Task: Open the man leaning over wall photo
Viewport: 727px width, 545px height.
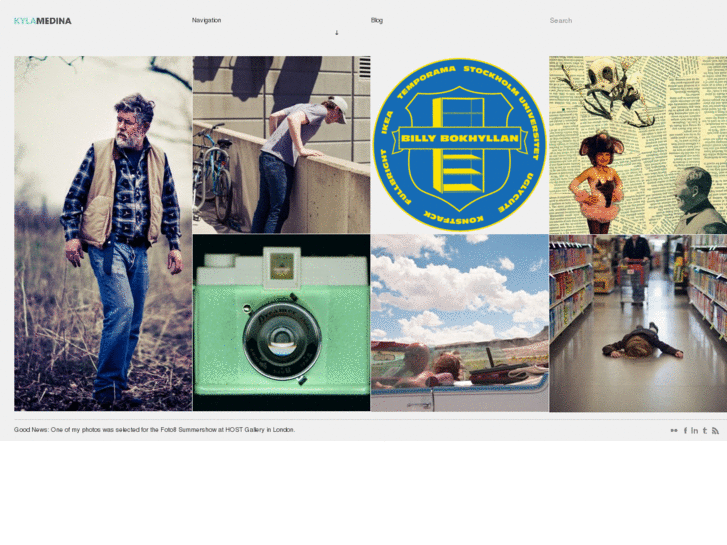Action: (281, 145)
